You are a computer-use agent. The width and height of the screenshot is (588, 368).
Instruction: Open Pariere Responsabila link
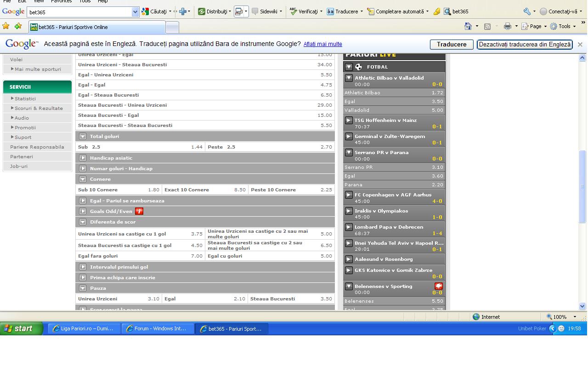(x=37, y=147)
